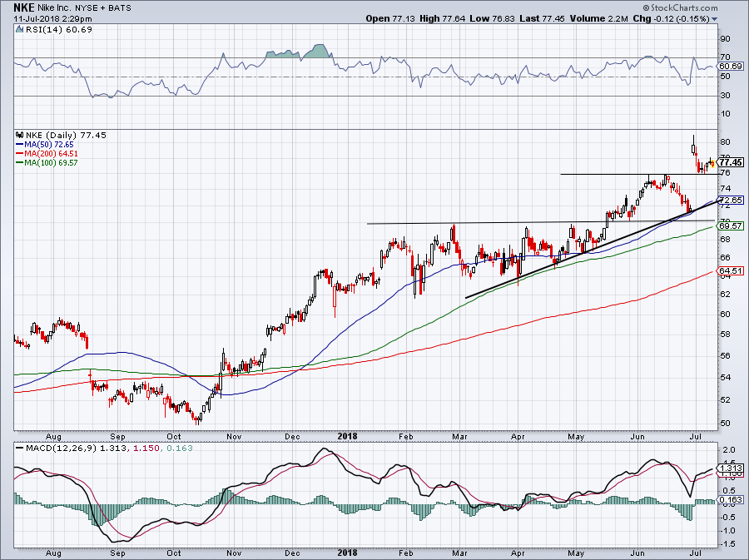This screenshot has height=560, width=749.
Task: Click the 11-Jul-2018 2:29pm timestamp
Action: (x=52, y=19)
